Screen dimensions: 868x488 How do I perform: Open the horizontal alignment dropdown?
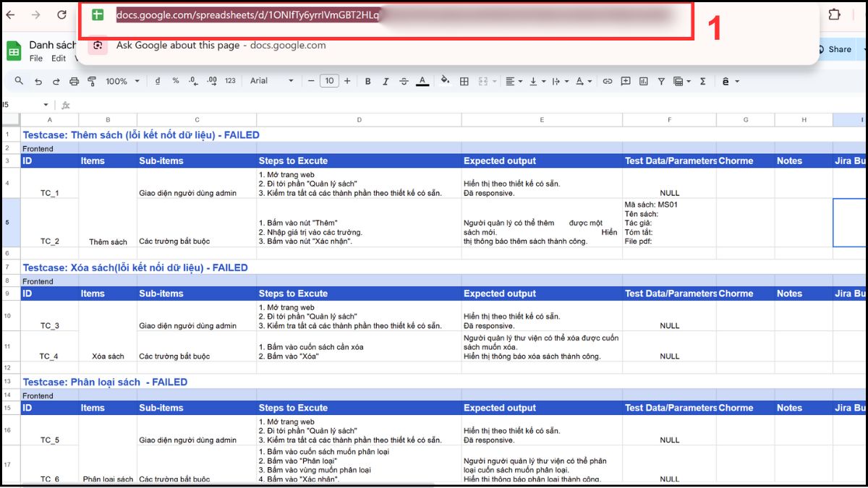[x=514, y=81]
